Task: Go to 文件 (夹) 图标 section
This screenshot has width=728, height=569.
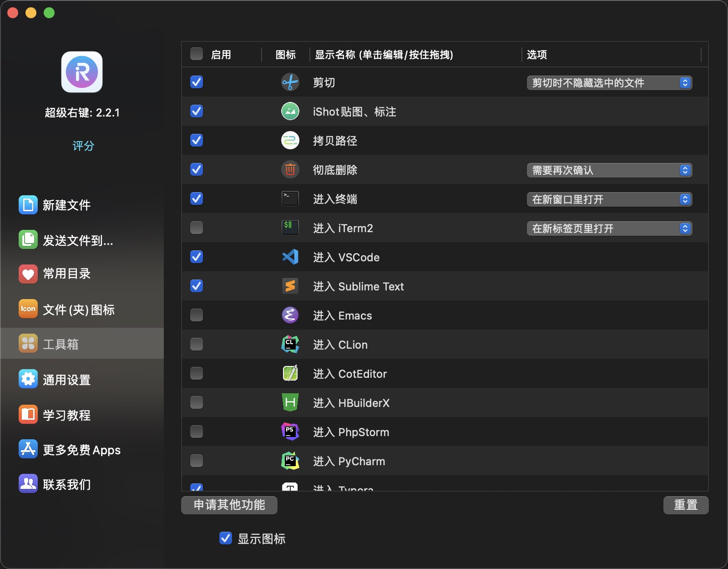Action: [79, 310]
